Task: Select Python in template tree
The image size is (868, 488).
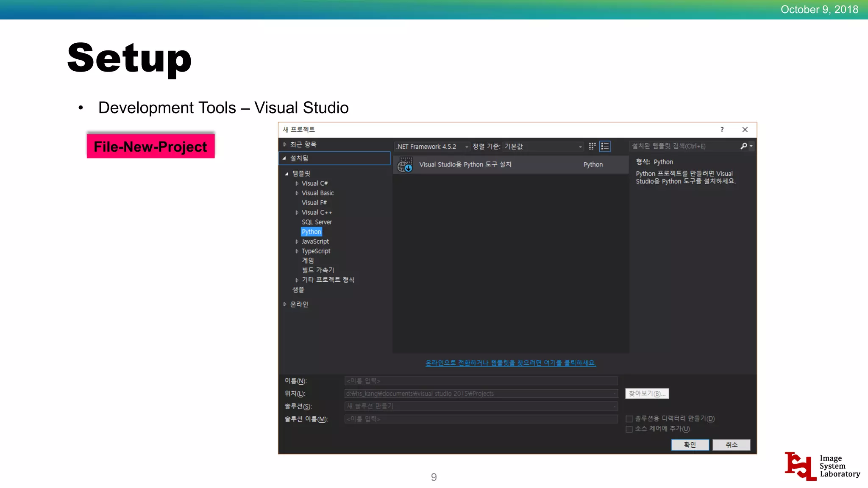Action: [x=312, y=232]
